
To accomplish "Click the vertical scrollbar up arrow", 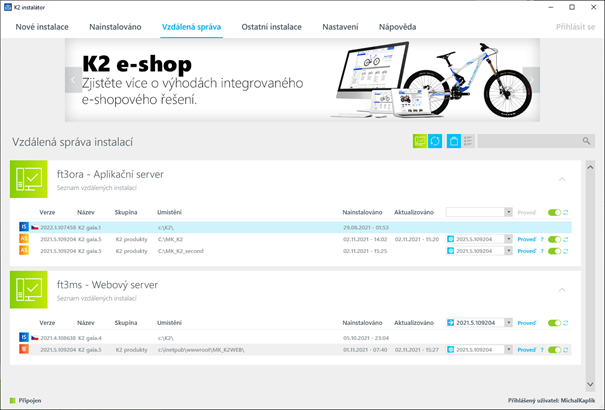I will pos(590,167).
